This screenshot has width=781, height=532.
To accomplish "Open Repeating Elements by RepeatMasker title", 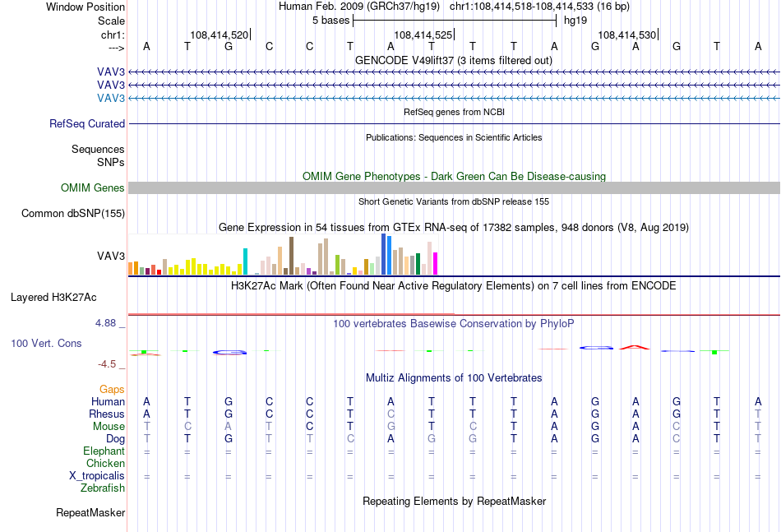I will click(x=455, y=502).
